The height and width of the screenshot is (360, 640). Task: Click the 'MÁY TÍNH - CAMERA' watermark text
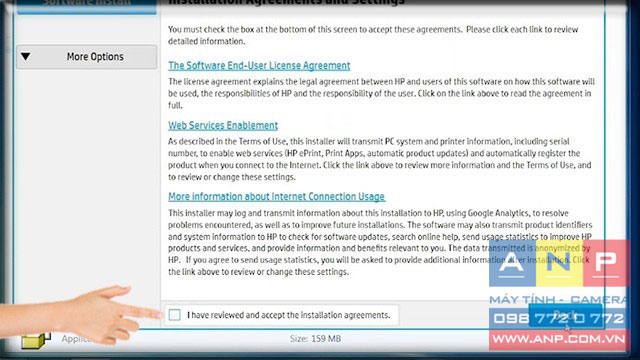click(x=558, y=300)
